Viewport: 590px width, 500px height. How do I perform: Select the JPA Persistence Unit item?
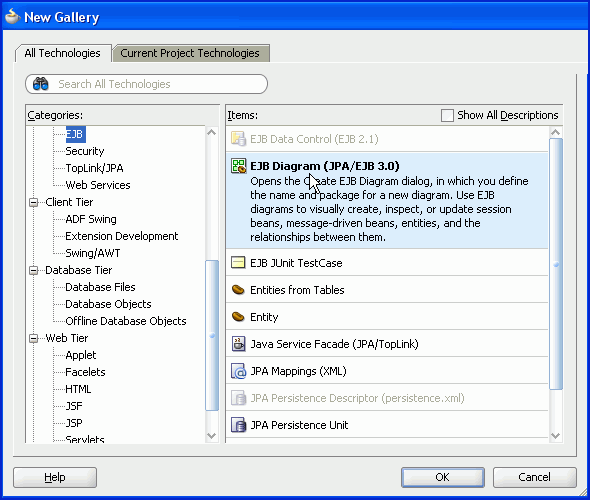pos(387,425)
